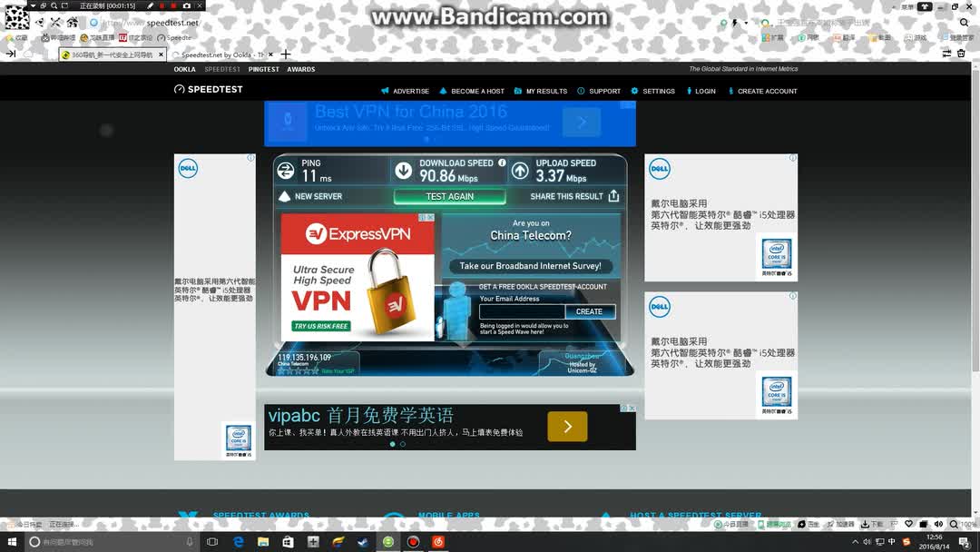Close the 360导航 browser tab

point(161,54)
